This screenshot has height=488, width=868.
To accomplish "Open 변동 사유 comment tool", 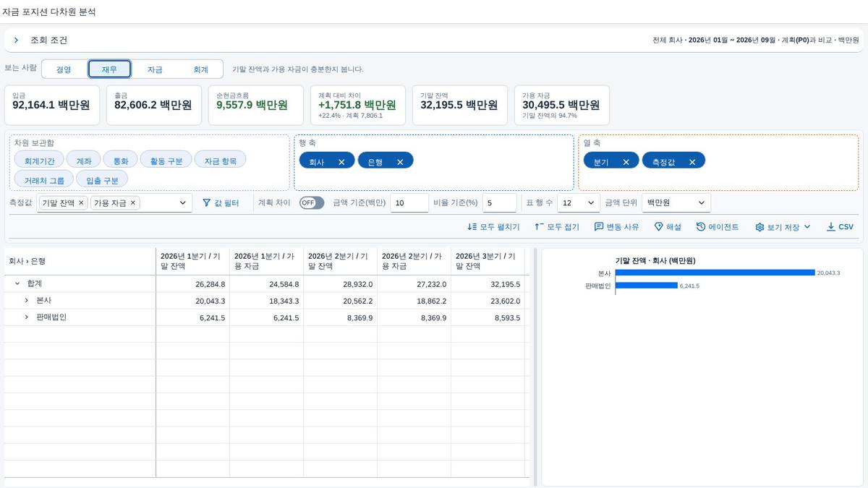I will pos(617,227).
